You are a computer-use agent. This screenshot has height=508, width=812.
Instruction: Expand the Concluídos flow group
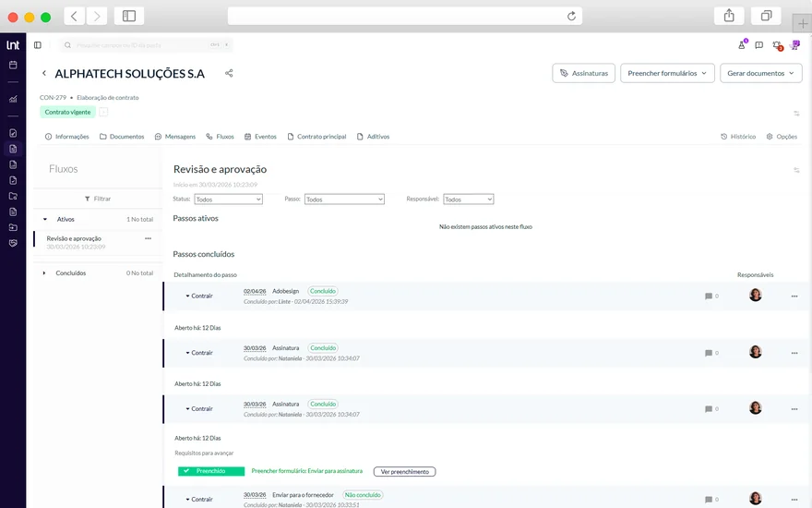(44, 273)
